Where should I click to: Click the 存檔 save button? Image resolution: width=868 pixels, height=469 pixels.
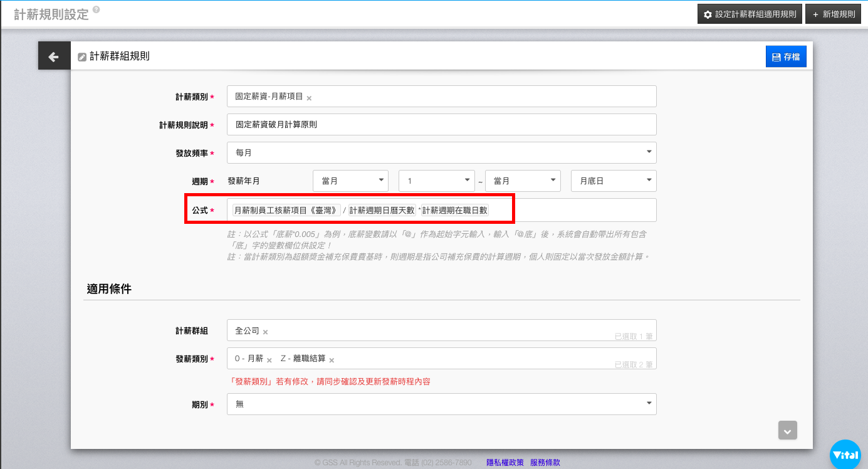785,56
